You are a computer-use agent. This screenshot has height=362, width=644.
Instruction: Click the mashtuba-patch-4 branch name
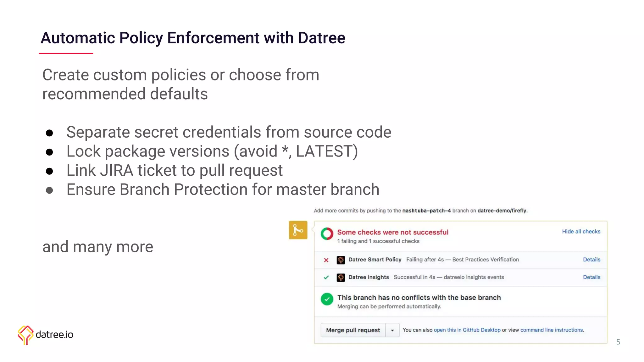tap(426, 211)
